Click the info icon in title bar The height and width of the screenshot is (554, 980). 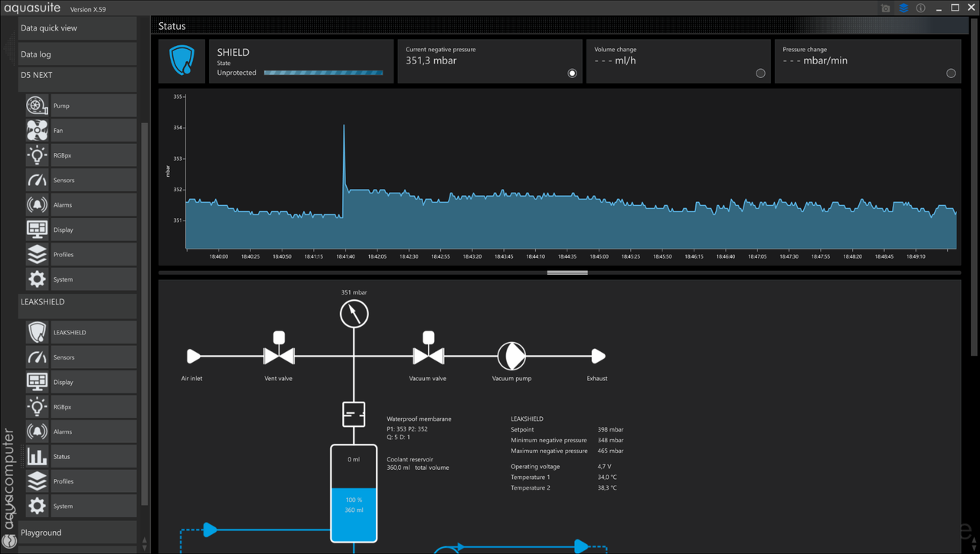click(921, 8)
